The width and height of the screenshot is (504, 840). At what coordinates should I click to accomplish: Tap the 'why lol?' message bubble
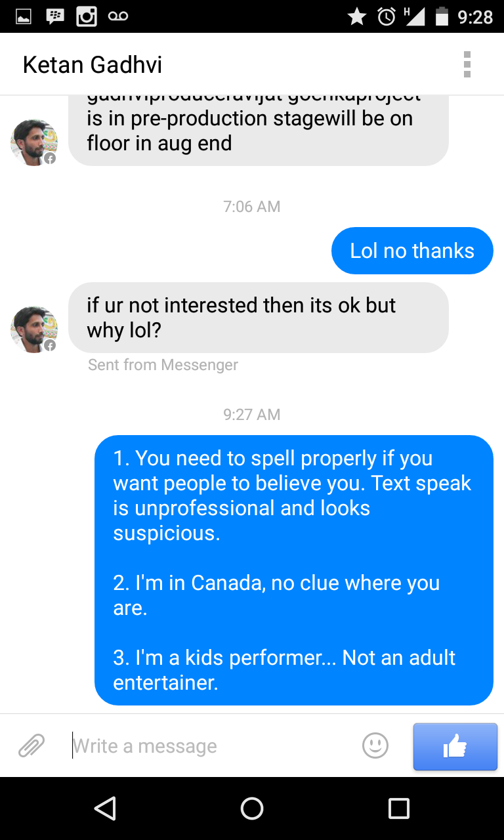258,318
